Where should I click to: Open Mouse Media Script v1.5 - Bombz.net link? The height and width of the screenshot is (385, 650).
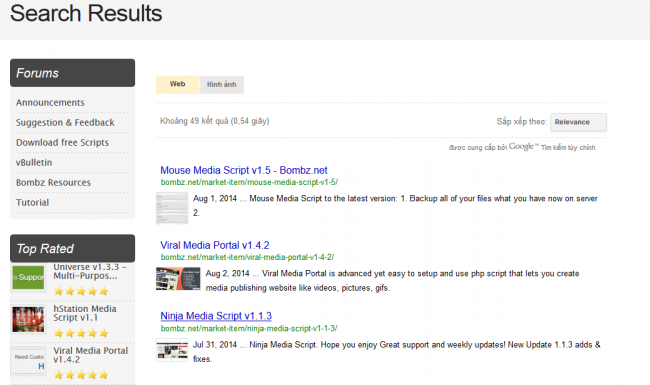244,170
